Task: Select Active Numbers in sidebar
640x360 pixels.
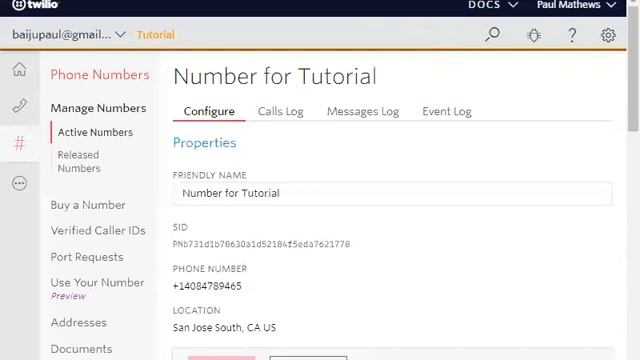Action: pyautogui.click(x=95, y=132)
